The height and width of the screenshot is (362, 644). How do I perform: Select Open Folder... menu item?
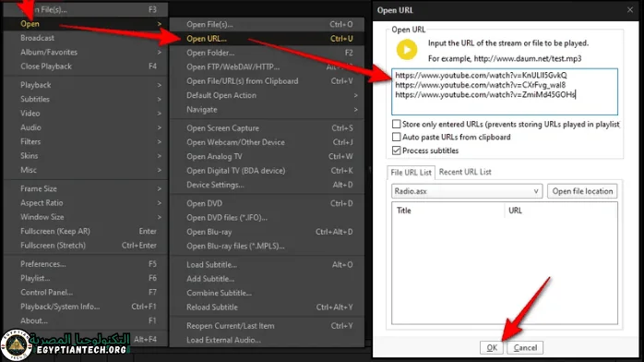267,53
